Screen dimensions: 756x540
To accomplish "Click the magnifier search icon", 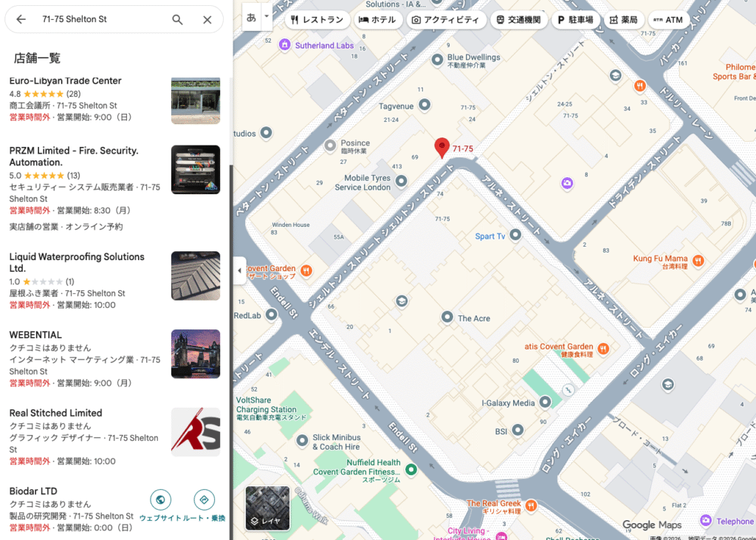I will [177, 19].
